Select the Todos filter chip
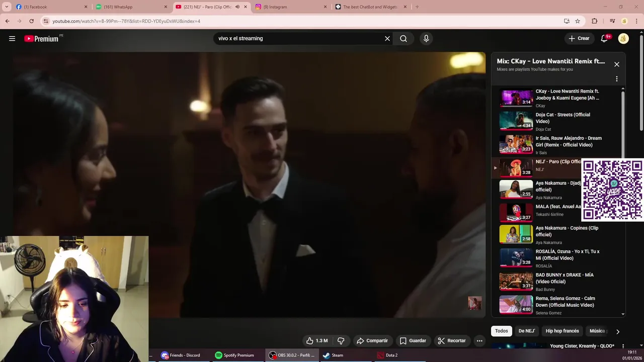 coord(502,331)
